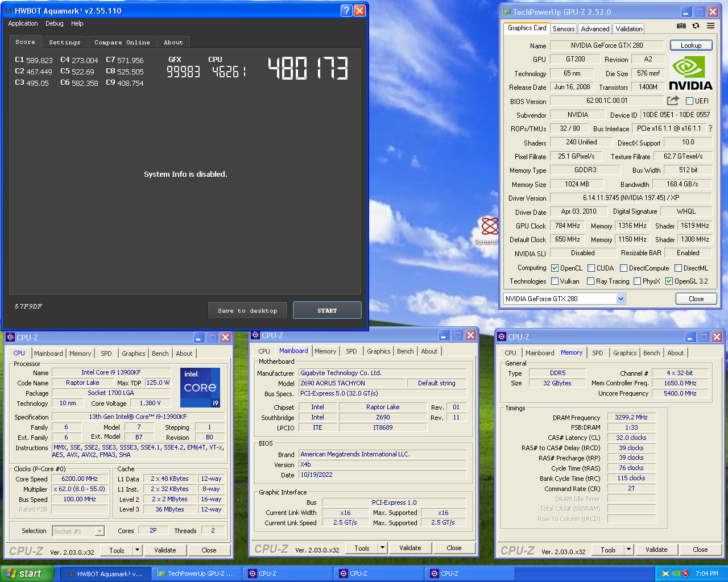Click Close button in CPU-Z Processor window
Viewport: 728px width, 582px height.
pos(209,550)
